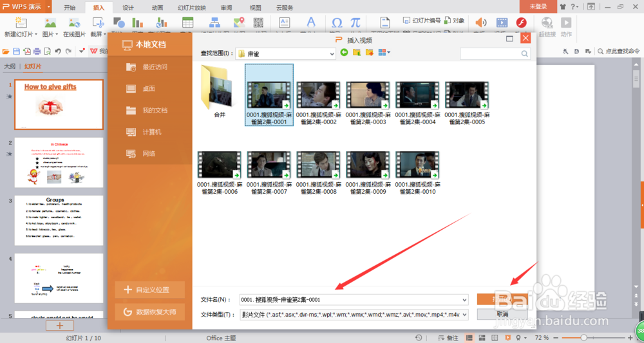Click the Equation pi icon
The width and height of the screenshot is (644, 343).
coord(355,23)
